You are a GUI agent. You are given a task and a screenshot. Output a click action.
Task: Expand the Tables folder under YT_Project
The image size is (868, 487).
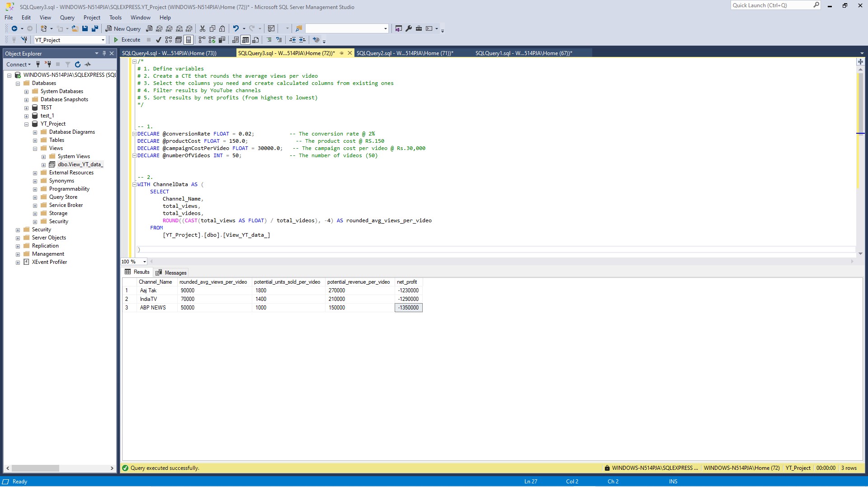coord(35,140)
